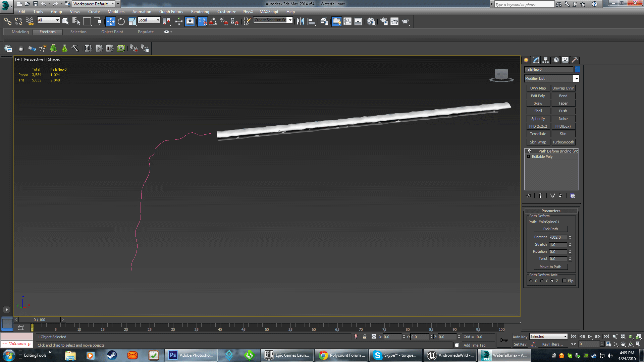The height and width of the screenshot is (362, 644).
Task: Click the Bind to Space Warp icon
Action: click(x=30, y=21)
